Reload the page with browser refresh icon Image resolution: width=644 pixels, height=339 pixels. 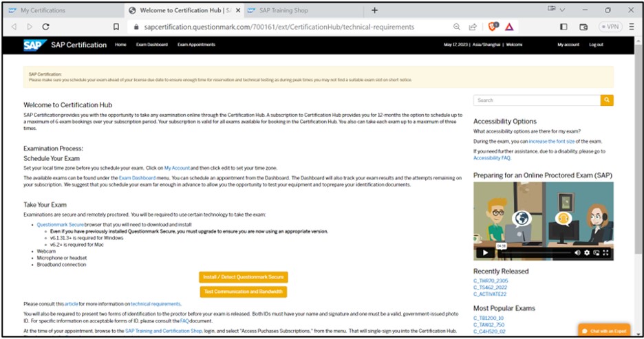point(45,27)
